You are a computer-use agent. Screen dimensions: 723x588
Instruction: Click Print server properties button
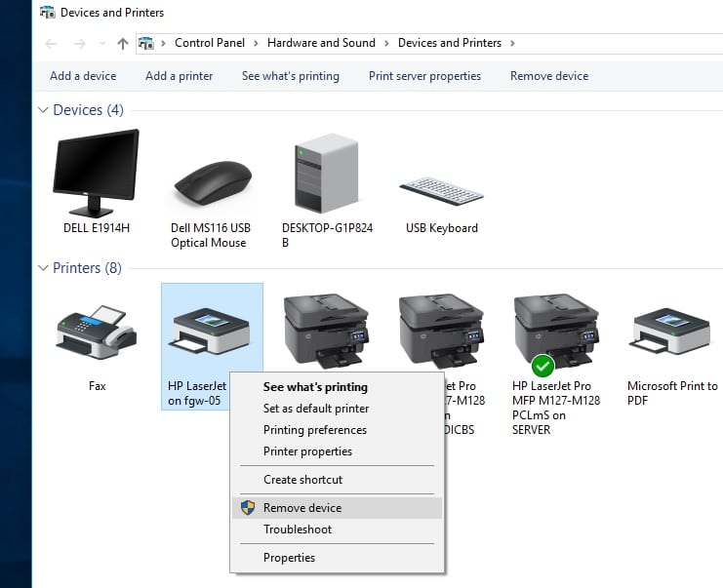424,76
